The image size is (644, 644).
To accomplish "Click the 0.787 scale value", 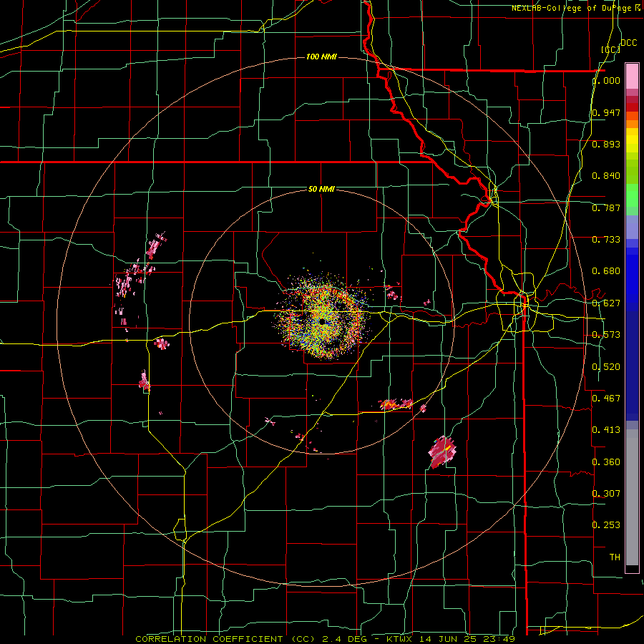I will (606, 208).
